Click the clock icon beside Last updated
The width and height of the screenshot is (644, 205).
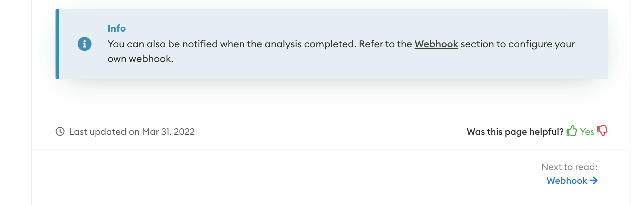[x=60, y=132]
